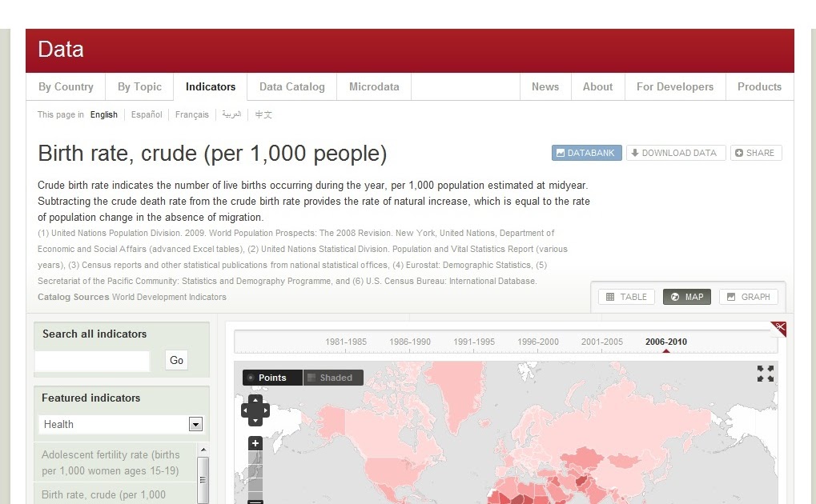Expand the map pan control downward arrow
This screenshot has height=504, width=816.
click(255, 422)
